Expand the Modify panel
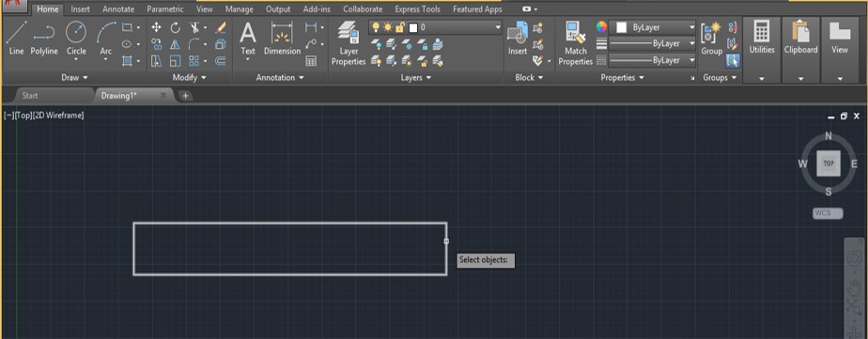The width and height of the screenshot is (868, 339). [x=190, y=78]
